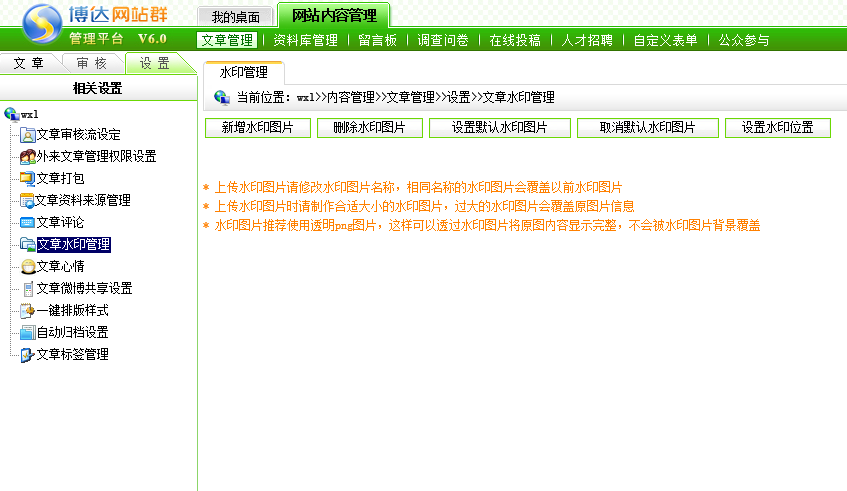The width and height of the screenshot is (847, 491).
Task: Click the 外来文章管理权限设置 users icon
Action: tap(28, 157)
